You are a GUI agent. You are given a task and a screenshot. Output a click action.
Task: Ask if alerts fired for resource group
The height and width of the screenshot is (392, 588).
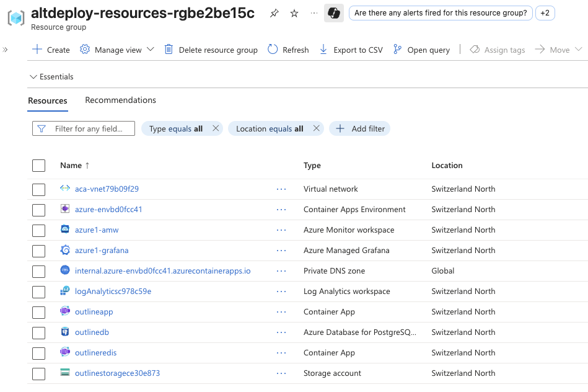click(441, 13)
